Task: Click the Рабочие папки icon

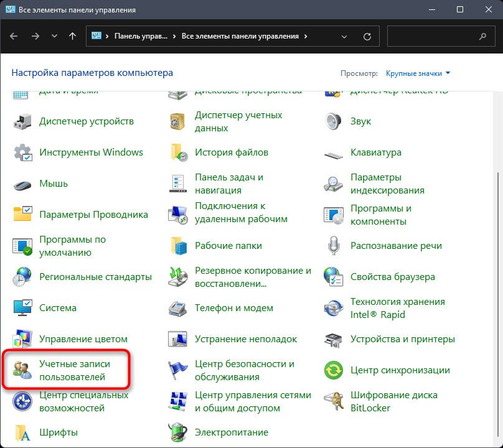Action: (x=179, y=246)
